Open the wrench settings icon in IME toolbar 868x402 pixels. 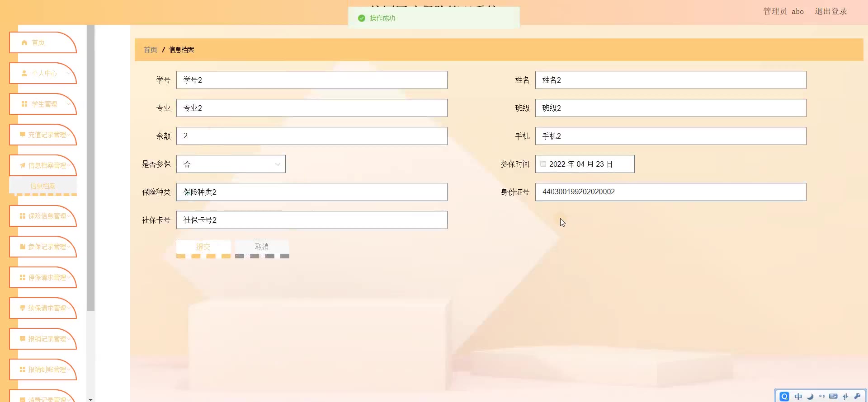click(857, 396)
